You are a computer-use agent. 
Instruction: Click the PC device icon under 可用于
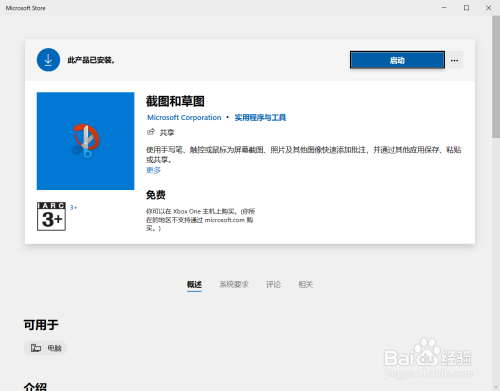point(36,348)
